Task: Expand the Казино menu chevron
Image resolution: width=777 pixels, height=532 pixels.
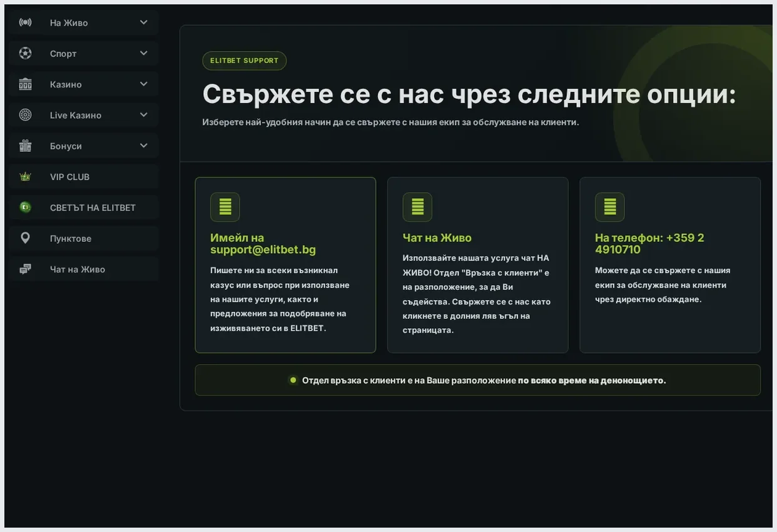Action: point(144,84)
